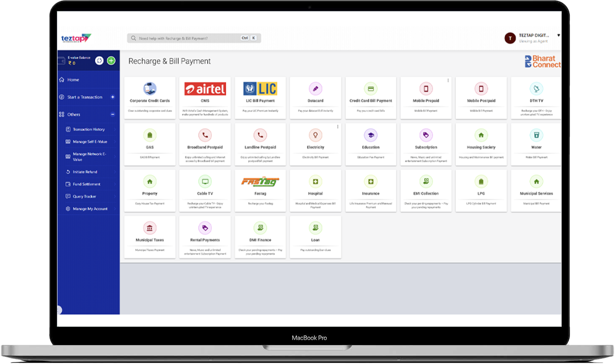
Task: Collapse the Others sidebar section
Action: coord(113,114)
